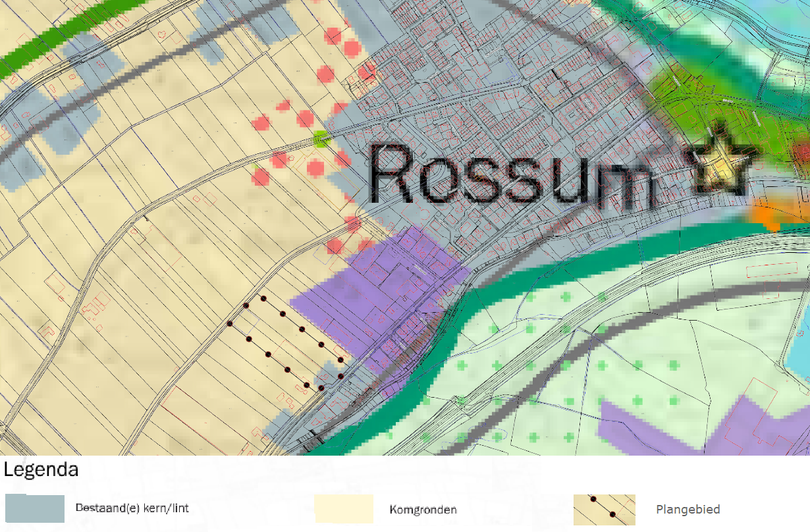Image resolution: width=810 pixels, height=532 pixels.
Task: Select the grey Bestaand(e) kern/lint swatch
Action: 34,509
